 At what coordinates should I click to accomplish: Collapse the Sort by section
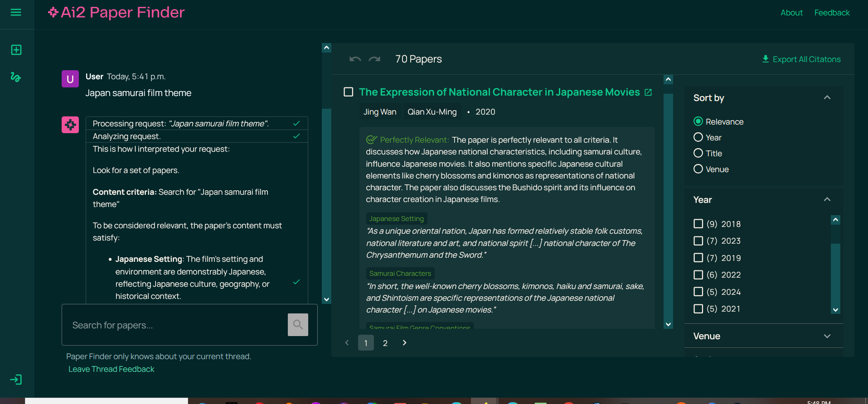tap(827, 97)
